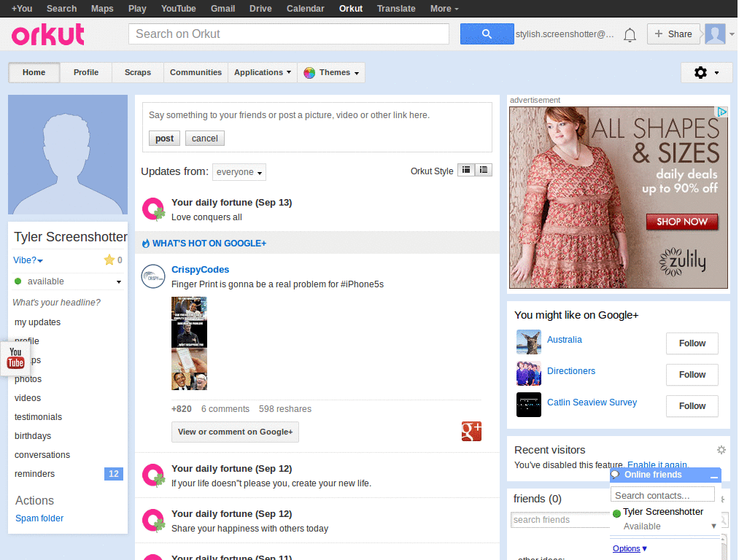The image size is (747, 560).
Task: Click fortune icon for Sep 13
Action: [153, 209]
